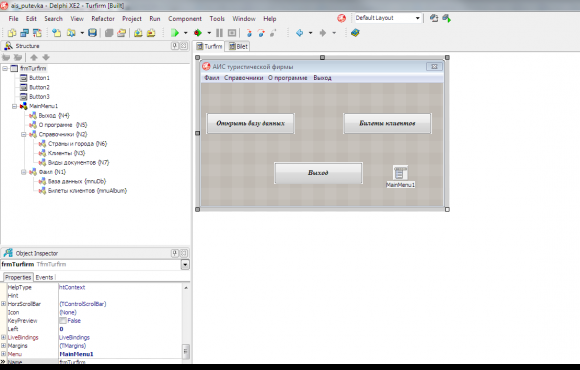
Task: Open the Object Inspector component selector dropdown
Action: 185,265
